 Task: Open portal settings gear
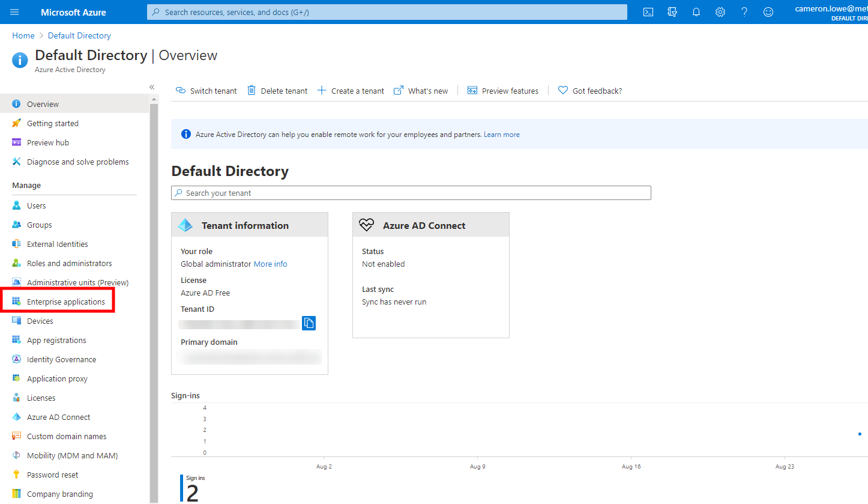point(720,12)
